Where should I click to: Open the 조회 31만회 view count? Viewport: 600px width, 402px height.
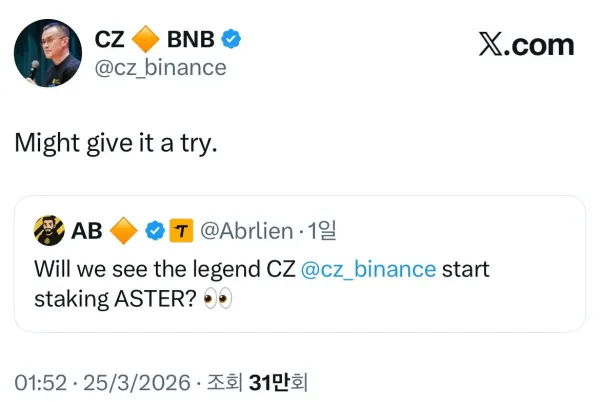tap(264, 381)
